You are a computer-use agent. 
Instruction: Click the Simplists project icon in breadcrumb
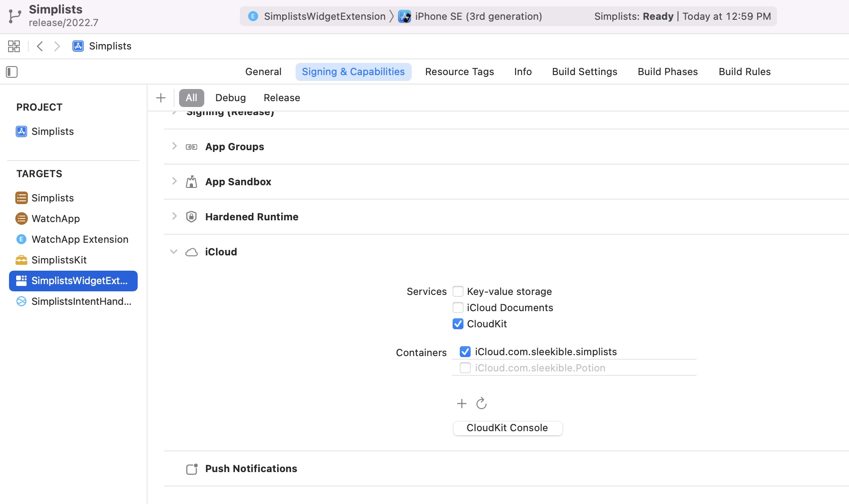pyautogui.click(x=78, y=46)
